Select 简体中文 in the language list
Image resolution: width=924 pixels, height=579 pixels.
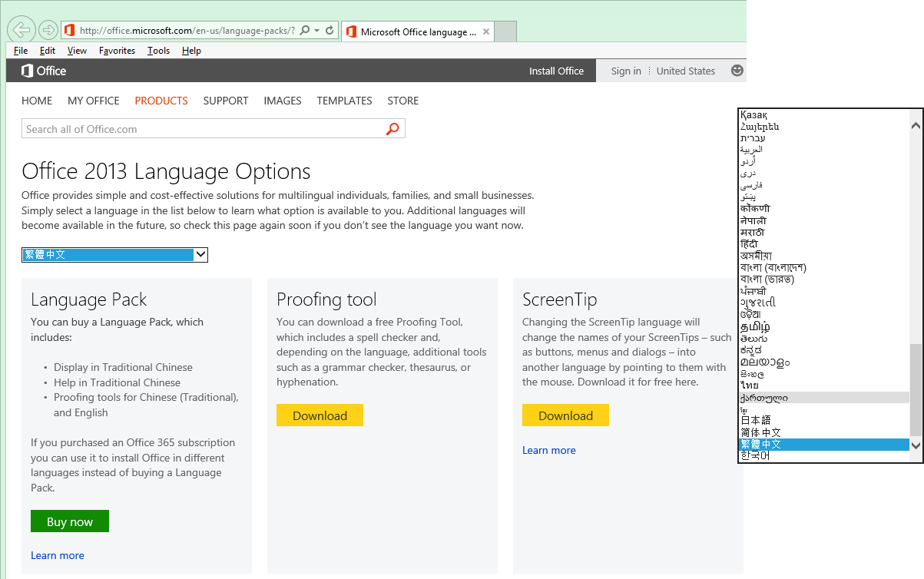(x=824, y=433)
